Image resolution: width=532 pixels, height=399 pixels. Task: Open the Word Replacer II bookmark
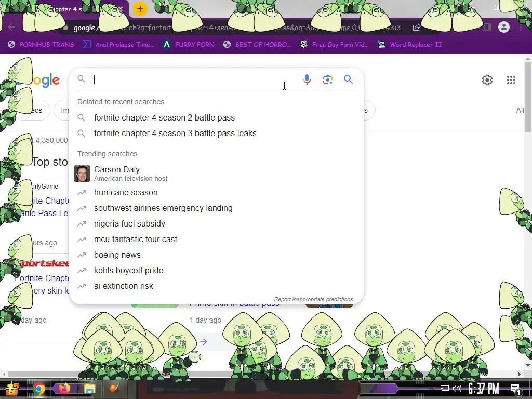pyautogui.click(x=409, y=45)
